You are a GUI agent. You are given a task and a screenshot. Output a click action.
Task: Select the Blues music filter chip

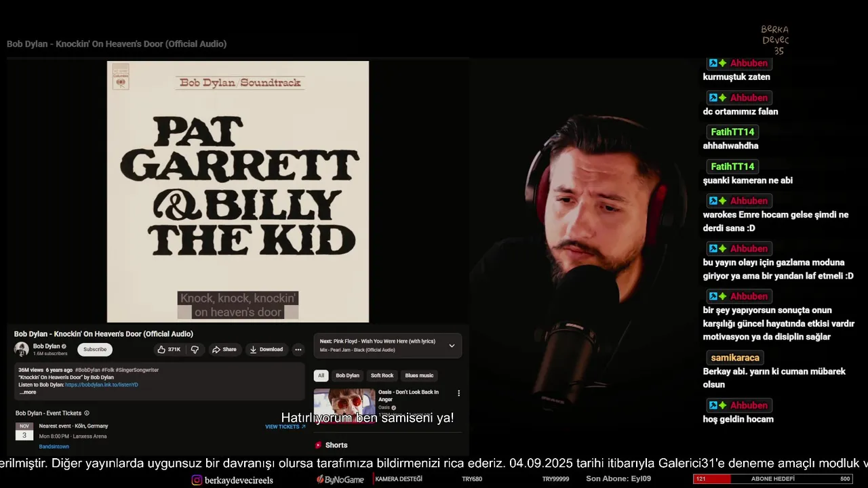[x=419, y=375]
